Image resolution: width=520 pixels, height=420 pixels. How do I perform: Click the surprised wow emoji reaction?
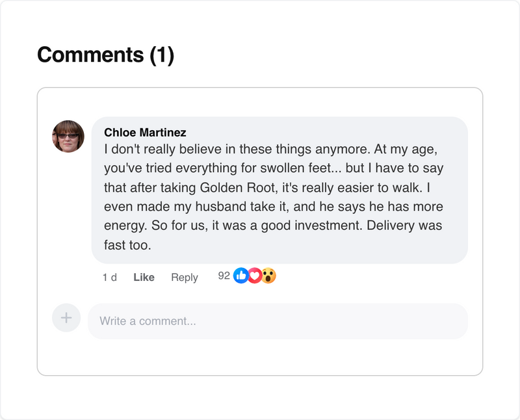click(x=268, y=275)
